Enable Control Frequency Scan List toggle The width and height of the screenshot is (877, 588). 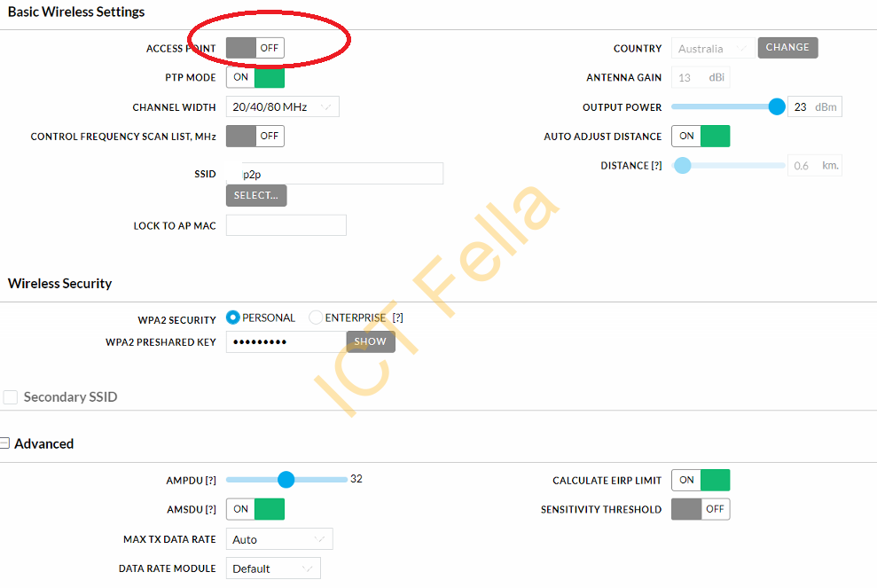click(x=255, y=136)
